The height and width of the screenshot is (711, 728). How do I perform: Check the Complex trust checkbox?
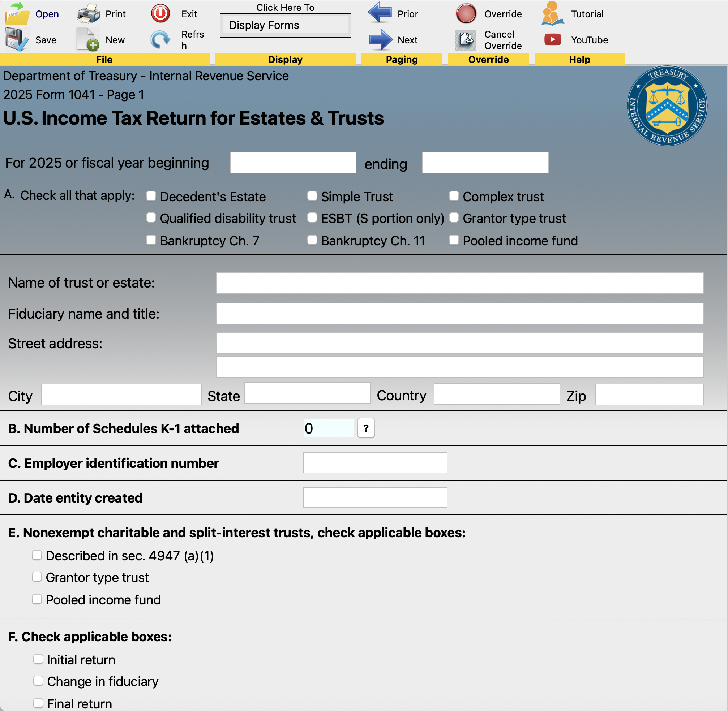(454, 196)
